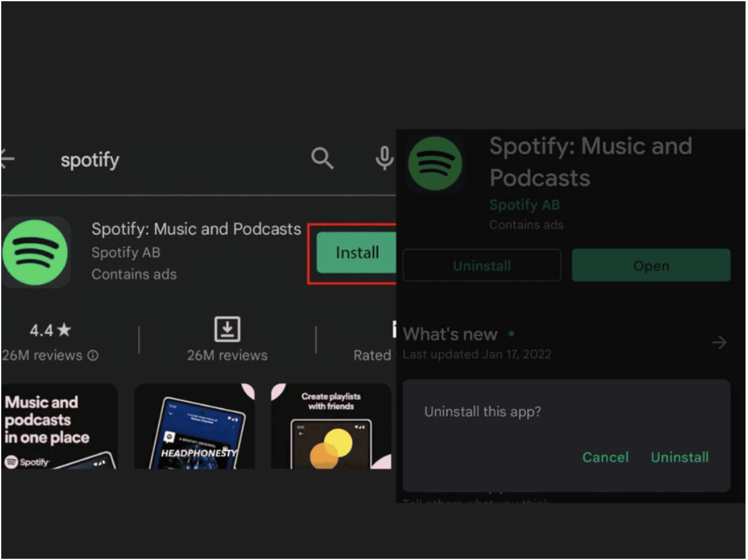Click the spotify search text field
Image resolution: width=748 pixels, height=560 pixels.
coord(90,160)
